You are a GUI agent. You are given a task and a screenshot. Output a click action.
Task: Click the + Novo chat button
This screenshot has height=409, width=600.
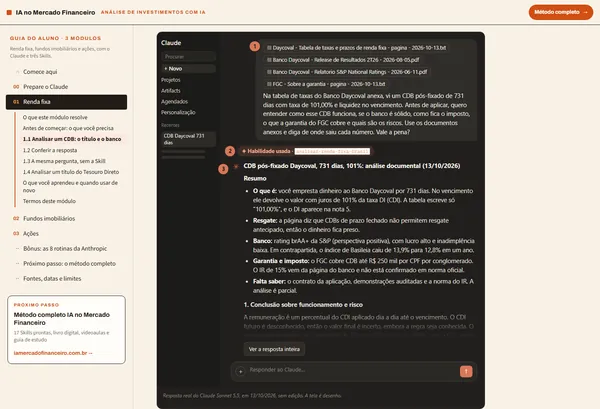tap(188, 68)
